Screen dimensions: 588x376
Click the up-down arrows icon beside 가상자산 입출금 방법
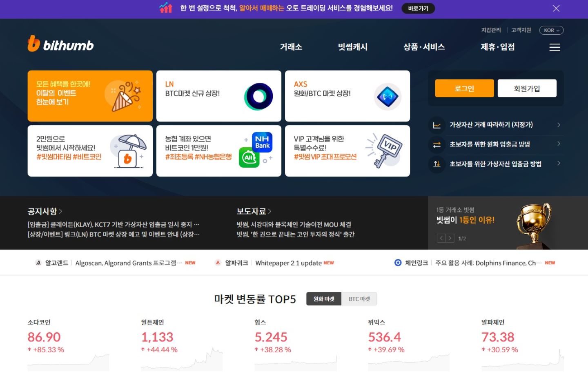[437, 164]
